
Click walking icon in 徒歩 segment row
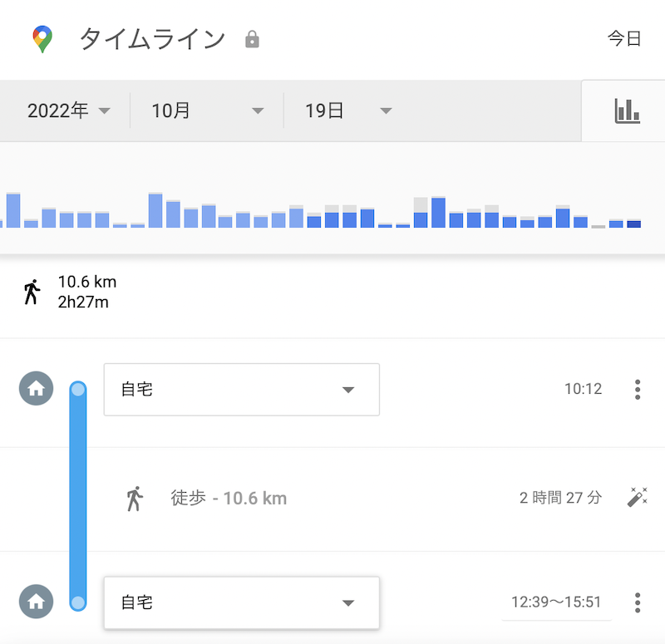[135, 499]
